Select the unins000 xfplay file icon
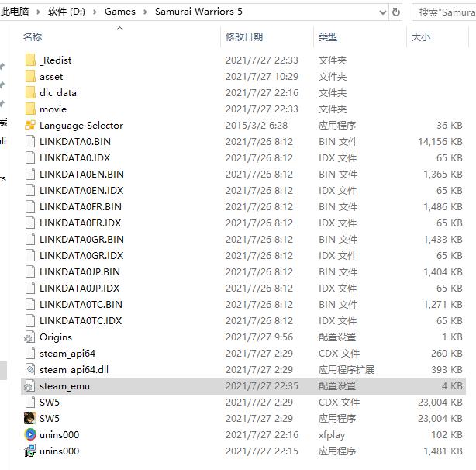This screenshot has height=470, width=476. pyautogui.click(x=30, y=434)
